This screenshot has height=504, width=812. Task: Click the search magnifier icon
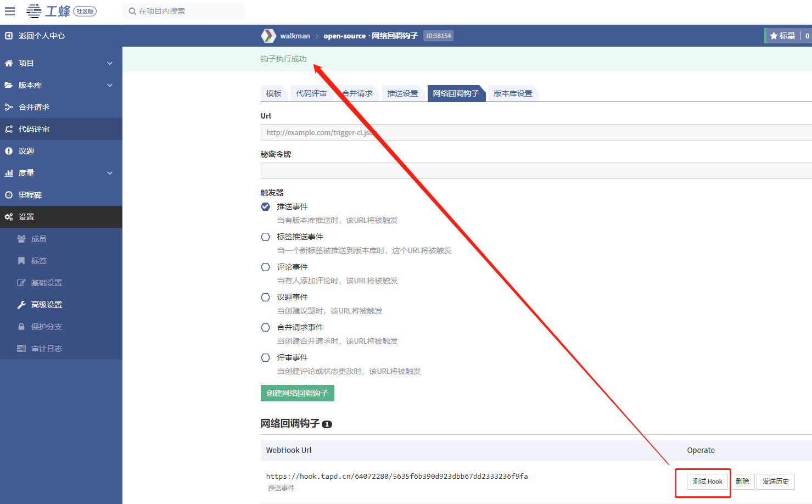coord(132,11)
